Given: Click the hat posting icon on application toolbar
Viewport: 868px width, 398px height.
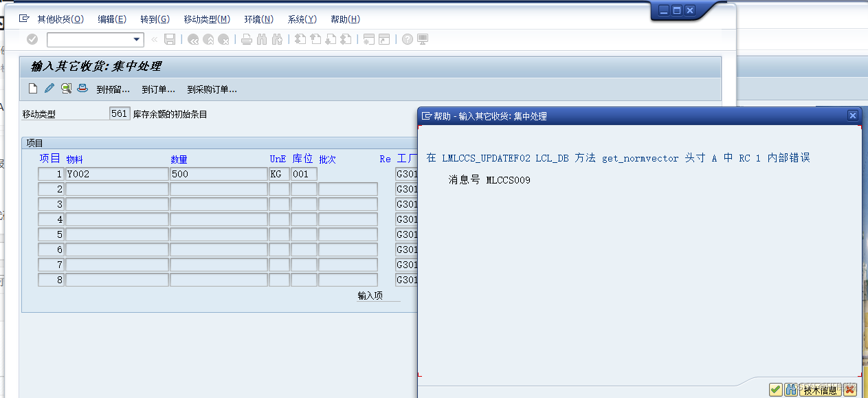Looking at the screenshot, I should pos(82,88).
